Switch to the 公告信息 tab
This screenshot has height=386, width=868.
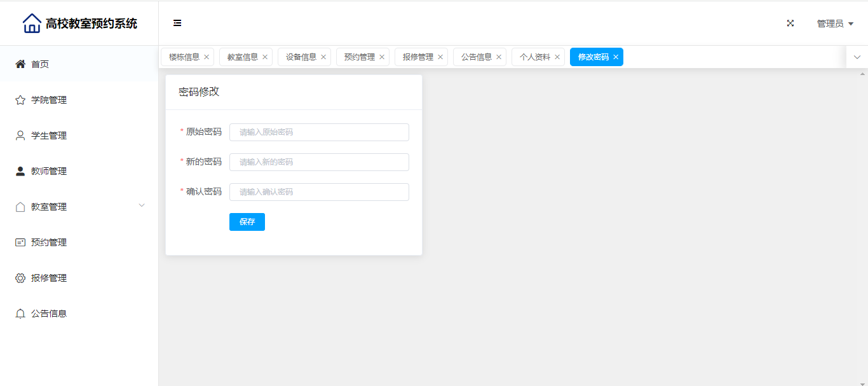(x=480, y=57)
